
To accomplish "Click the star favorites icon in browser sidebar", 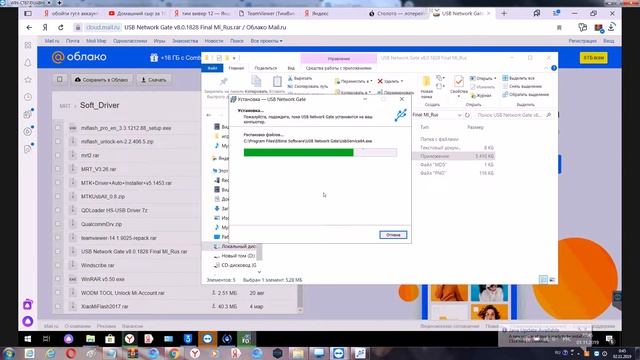I will [x=28, y=80].
